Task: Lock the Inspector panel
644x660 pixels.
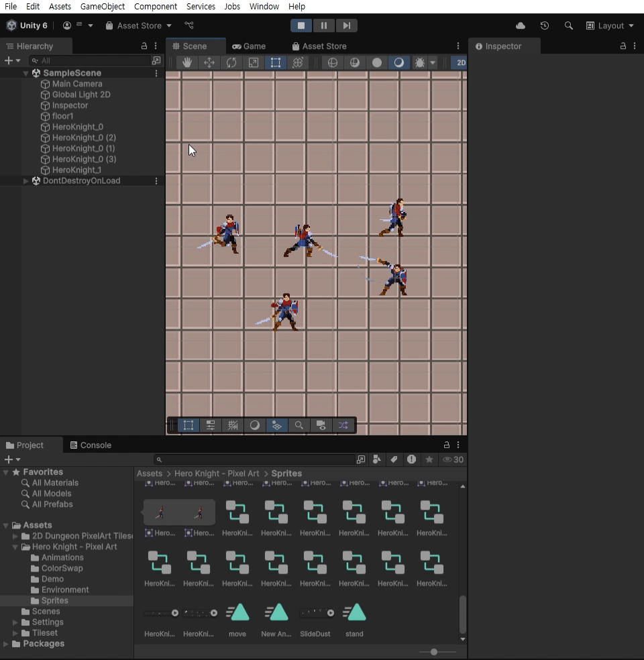Action: [x=623, y=46]
